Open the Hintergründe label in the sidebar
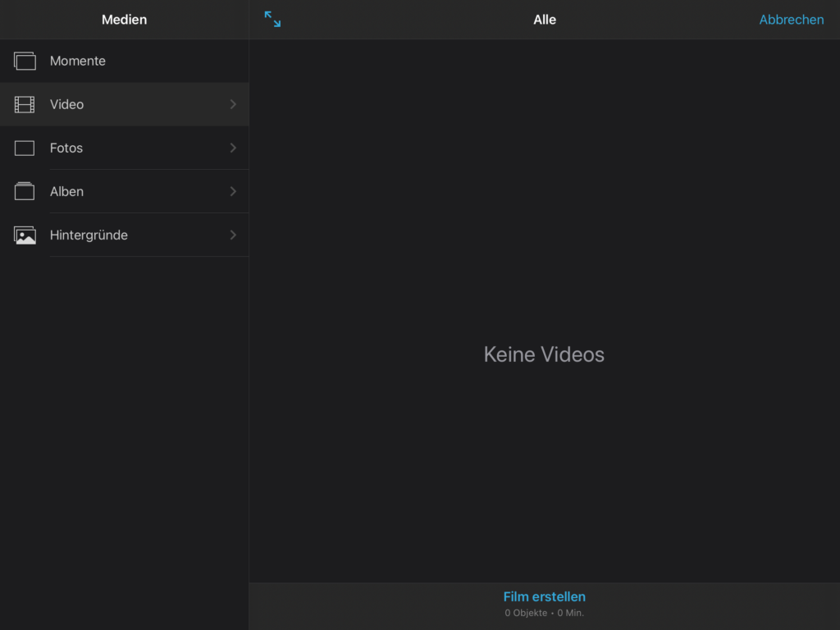Image resolution: width=840 pixels, height=630 pixels. (x=89, y=235)
